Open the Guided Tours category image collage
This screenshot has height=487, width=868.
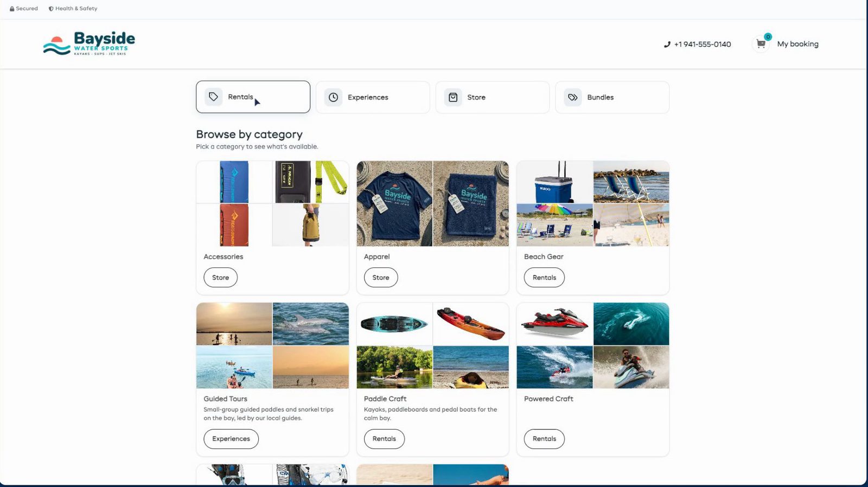pyautogui.click(x=272, y=346)
